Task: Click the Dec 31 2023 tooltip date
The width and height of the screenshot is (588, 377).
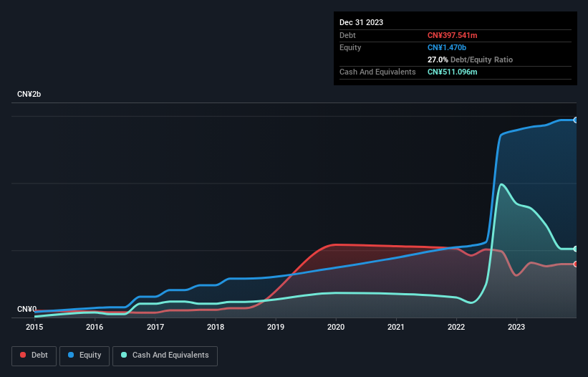Action: pos(361,22)
